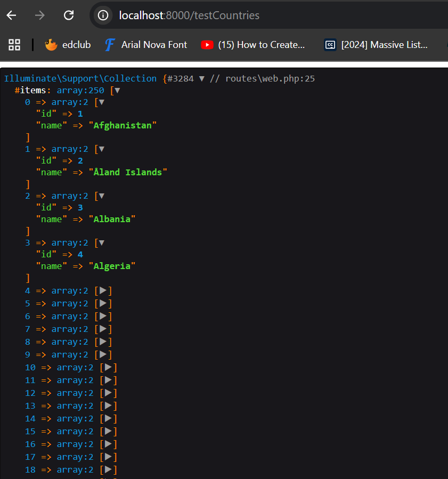Expand array item 9
Viewport: 448px width, 479px height.
click(103, 355)
